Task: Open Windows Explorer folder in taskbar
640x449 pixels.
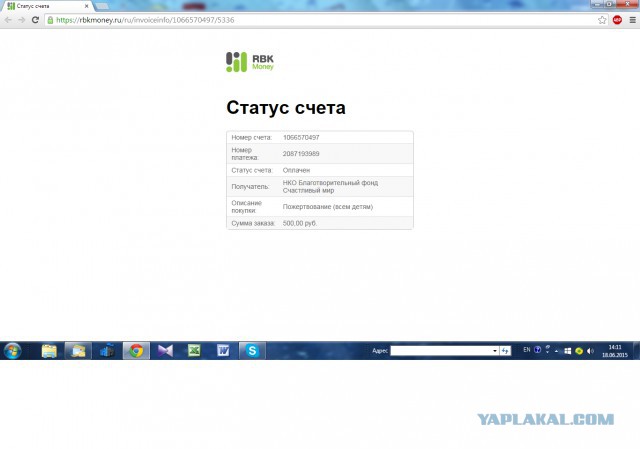Action: (48, 351)
